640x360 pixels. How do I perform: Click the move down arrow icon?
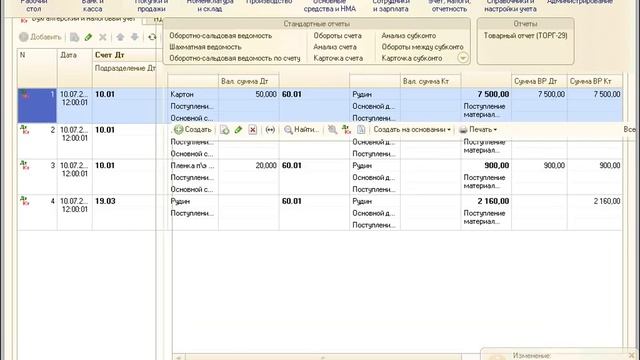click(x=135, y=37)
